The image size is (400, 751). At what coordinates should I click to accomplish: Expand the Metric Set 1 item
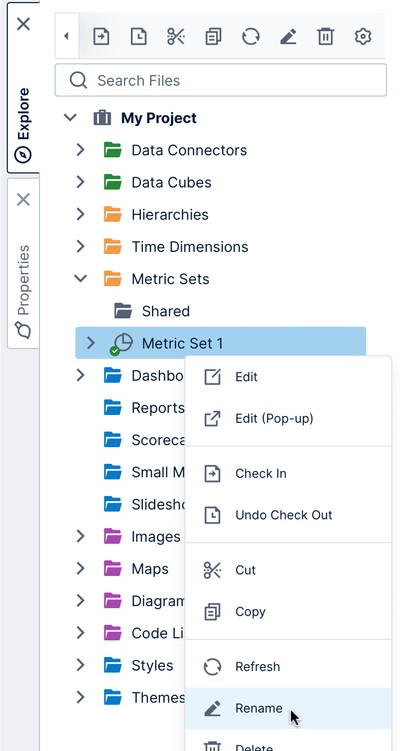tap(91, 343)
